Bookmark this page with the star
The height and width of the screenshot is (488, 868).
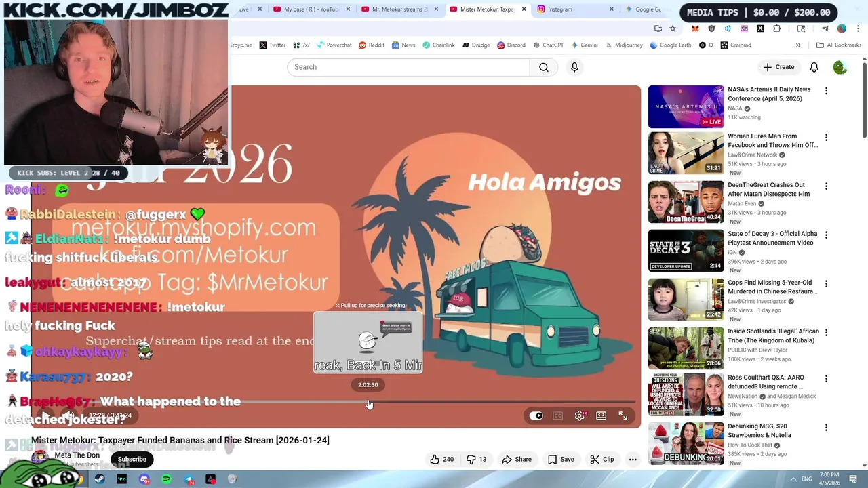coord(673,28)
